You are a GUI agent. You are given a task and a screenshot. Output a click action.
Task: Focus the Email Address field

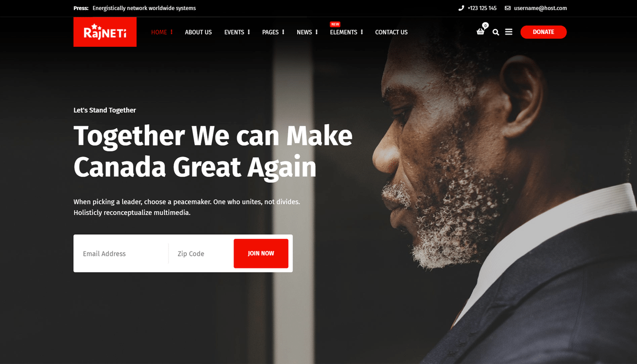pyautogui.click(x=122, y=254)
